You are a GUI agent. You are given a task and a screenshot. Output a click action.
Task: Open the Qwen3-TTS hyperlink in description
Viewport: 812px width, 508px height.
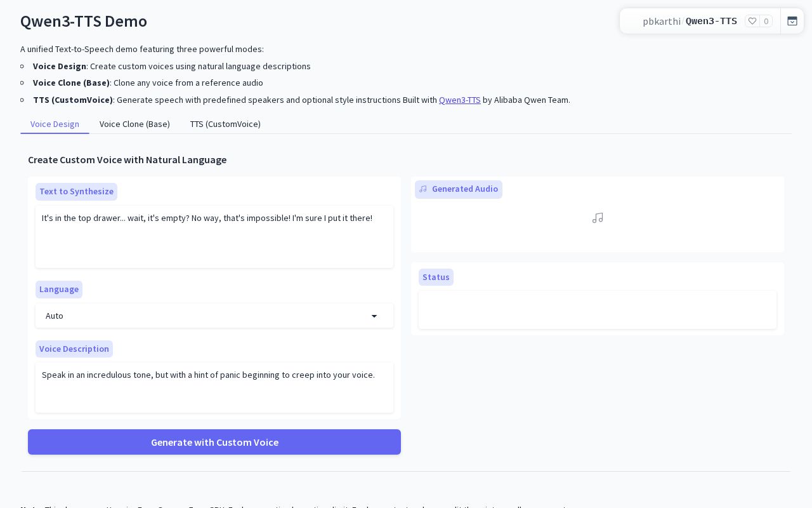coord(460,100)
